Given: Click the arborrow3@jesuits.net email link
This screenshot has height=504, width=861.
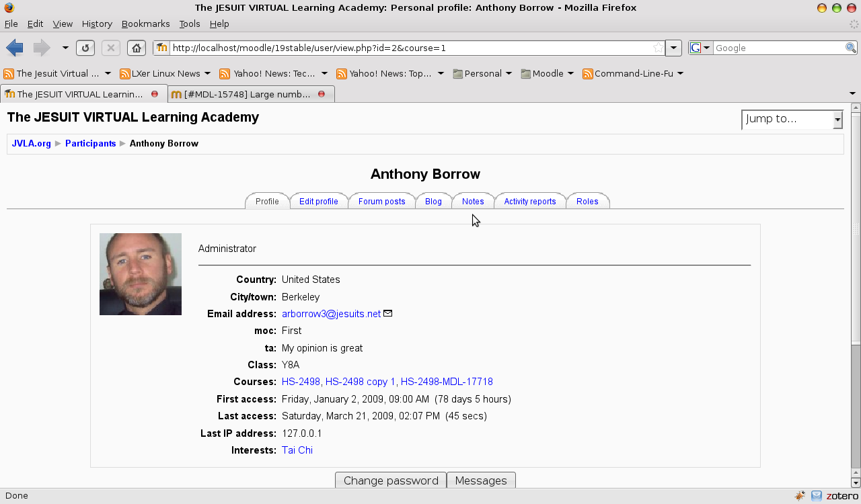Looking at the screenshot, I should (x=331, y=314).
